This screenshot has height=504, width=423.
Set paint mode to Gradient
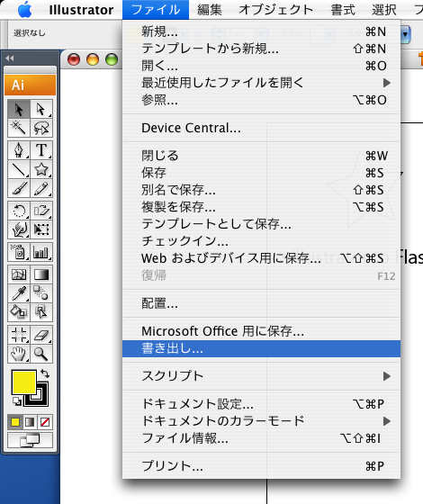(30, 422)
